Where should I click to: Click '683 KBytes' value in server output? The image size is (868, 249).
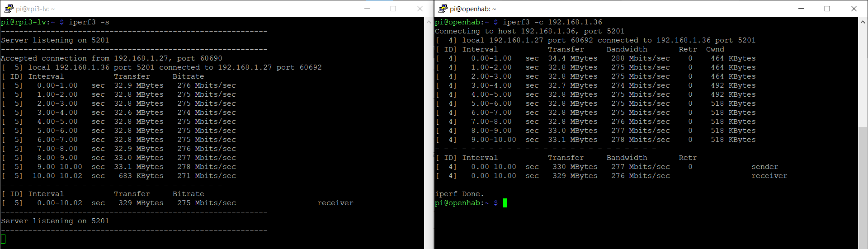click(x=141, y=176)
